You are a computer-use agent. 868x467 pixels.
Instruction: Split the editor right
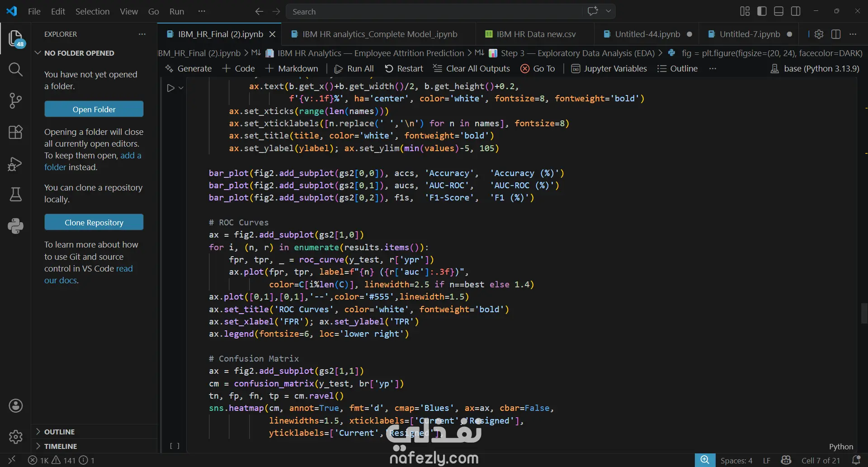click(x=836, y=34)
